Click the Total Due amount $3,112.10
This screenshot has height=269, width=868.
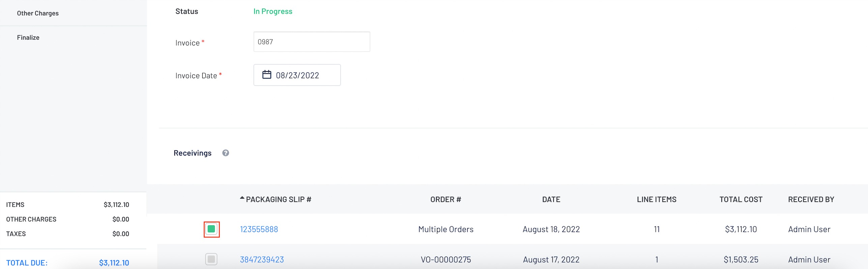pyautogui.click(x=114, y=263)
